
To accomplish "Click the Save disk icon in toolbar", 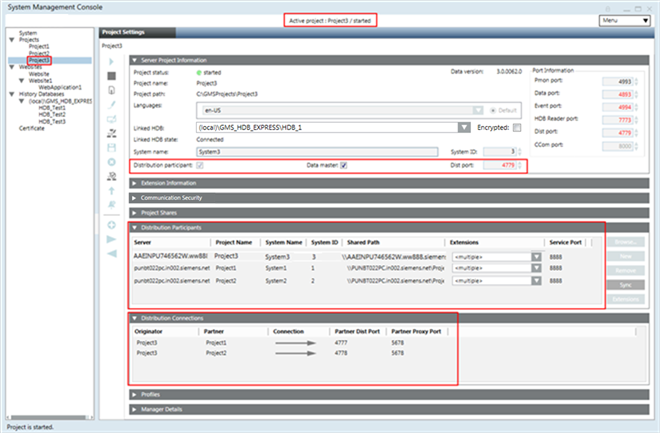I will (110, 145).
